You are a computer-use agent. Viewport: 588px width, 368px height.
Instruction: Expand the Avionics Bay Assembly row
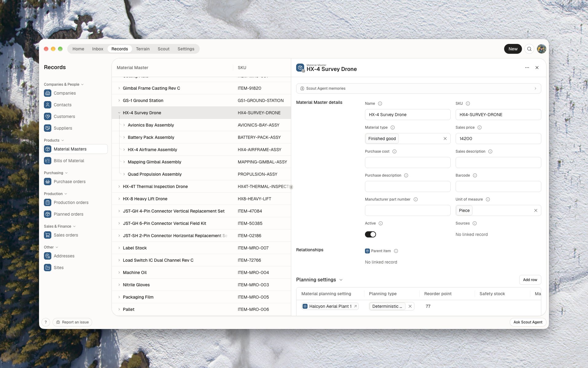(124, 125)
